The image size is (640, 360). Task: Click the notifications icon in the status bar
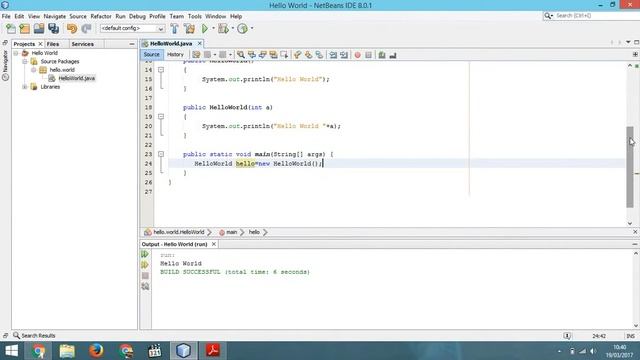pos(567,336)
